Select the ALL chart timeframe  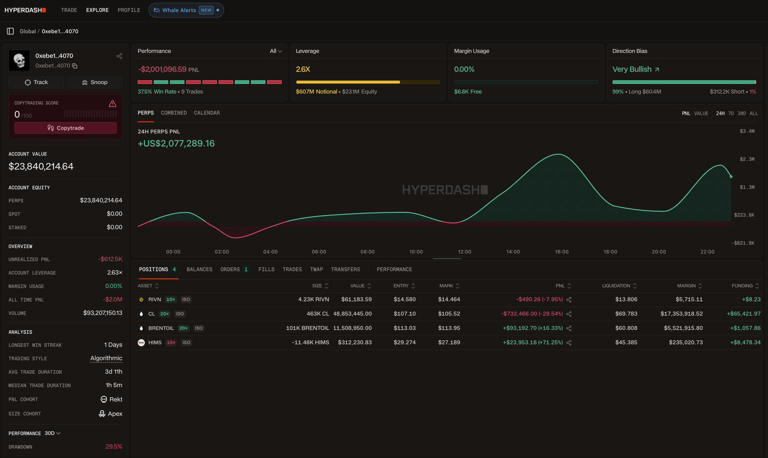pos(754,113)
